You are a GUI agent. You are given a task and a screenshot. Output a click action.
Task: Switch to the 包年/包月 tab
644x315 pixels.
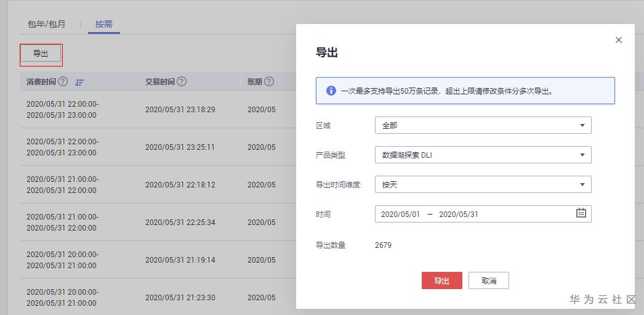(x=47, y=25)
